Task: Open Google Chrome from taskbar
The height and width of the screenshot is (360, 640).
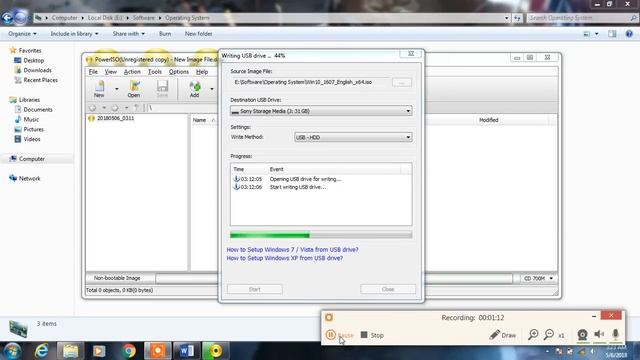Action: (x=129, y=351)
